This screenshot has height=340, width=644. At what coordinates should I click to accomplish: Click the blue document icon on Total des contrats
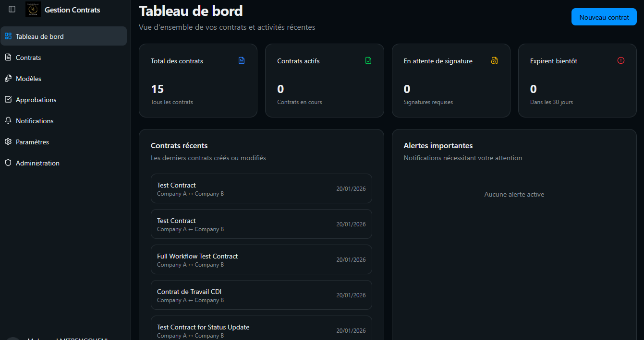pos(242,60)
